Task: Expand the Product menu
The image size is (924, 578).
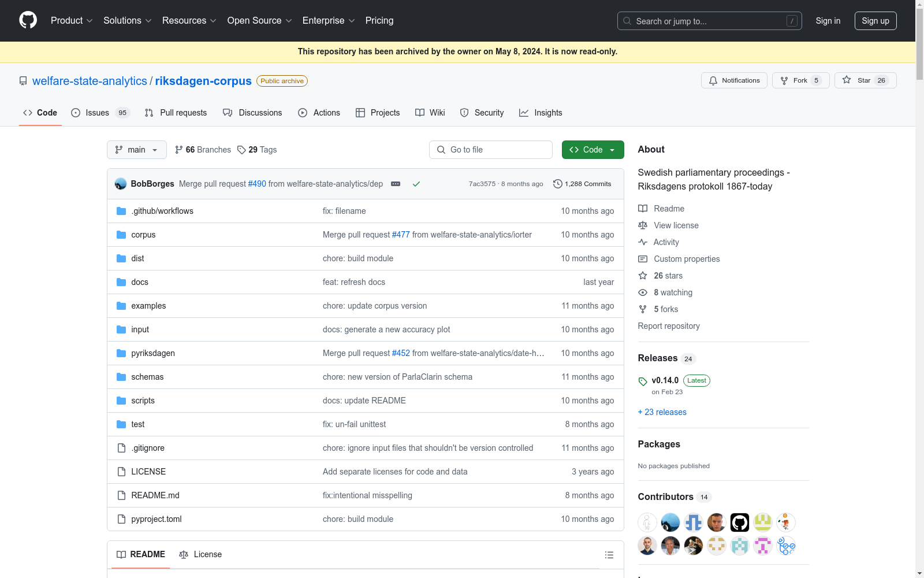Action: 72,21
